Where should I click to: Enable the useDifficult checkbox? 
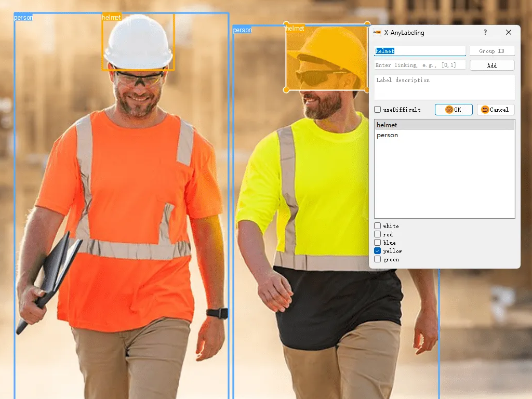tap(378, 110)
